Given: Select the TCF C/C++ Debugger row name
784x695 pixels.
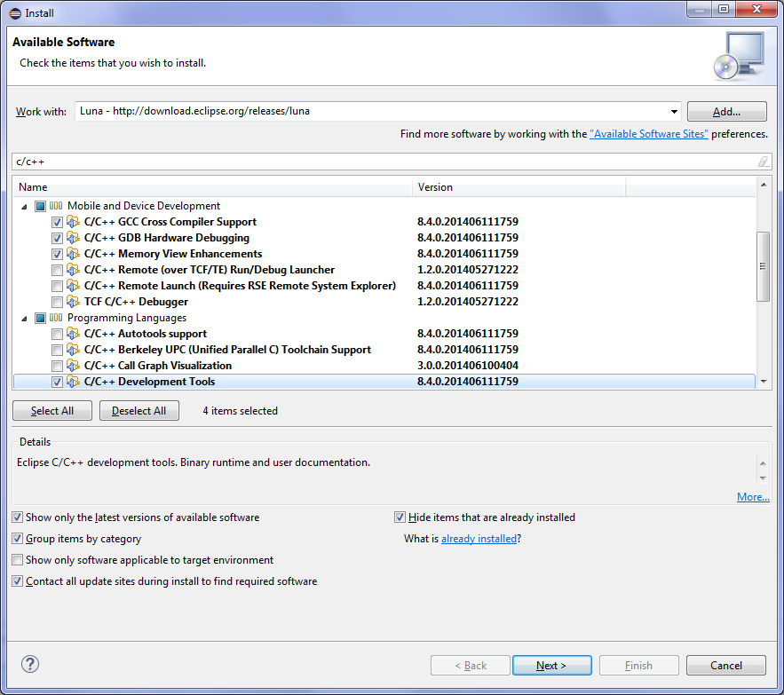Looking at the screenshot, I should (x=137, y=302).
